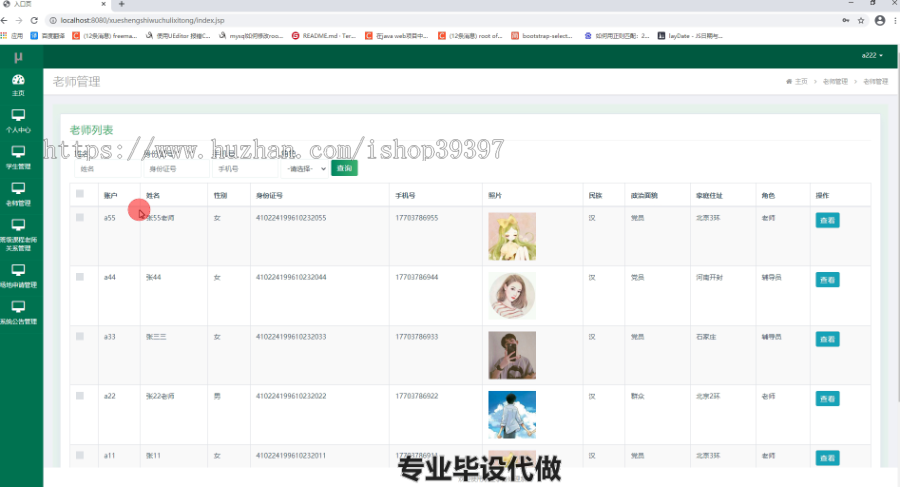Click the address cell 河南开封
900x487 pixels.
[x=709, y=277]
